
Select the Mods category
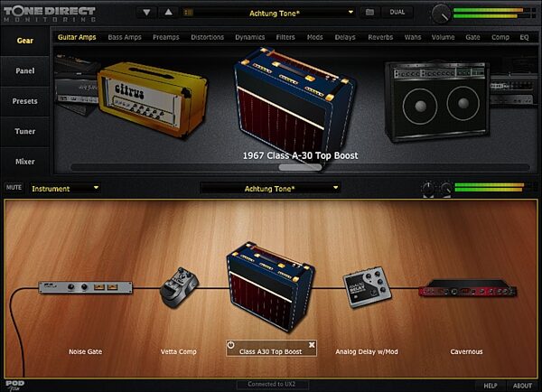click(x=314, y=37)
